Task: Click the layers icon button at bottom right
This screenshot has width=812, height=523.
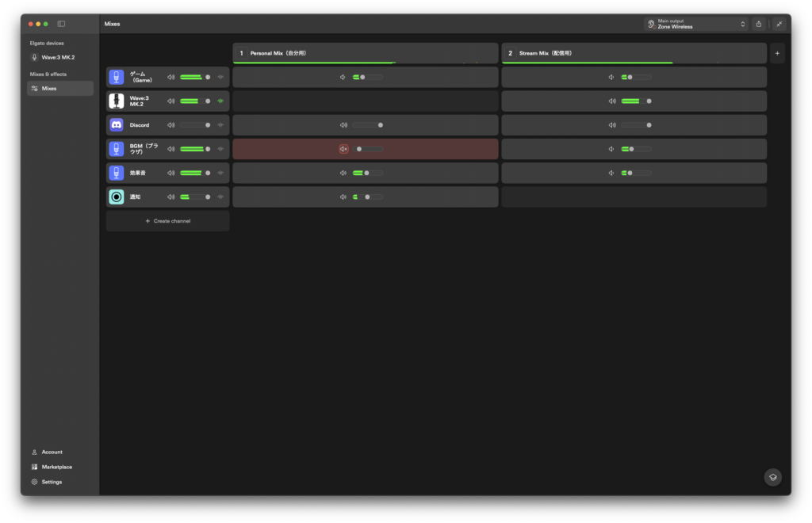Action: [772, 477]
